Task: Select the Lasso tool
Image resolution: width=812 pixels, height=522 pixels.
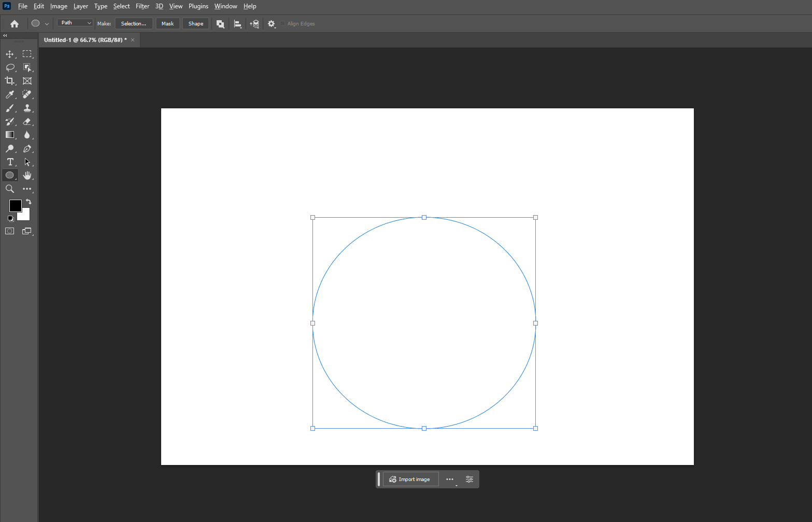Action: [x=10, y=67]
